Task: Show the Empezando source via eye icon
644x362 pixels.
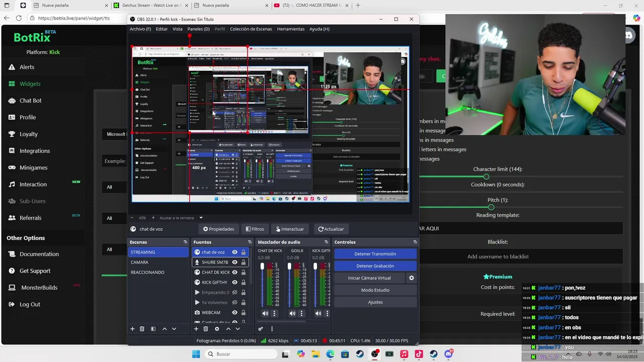Action: tap(234, 292)
